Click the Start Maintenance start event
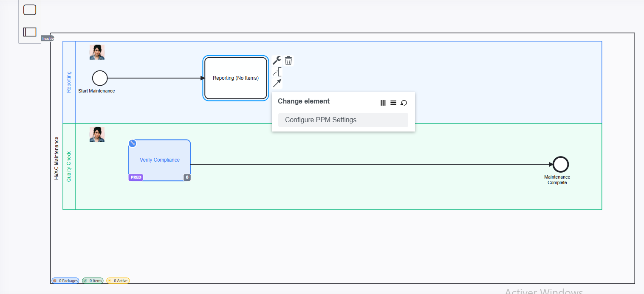644x294 pixels. 100,78
